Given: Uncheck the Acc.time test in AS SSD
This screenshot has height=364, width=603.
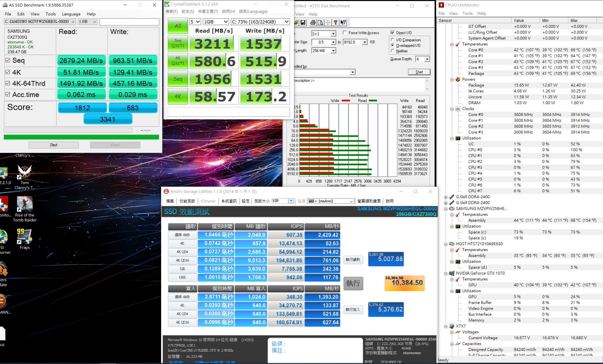Looking at the screenshot, I should [8, 94].
